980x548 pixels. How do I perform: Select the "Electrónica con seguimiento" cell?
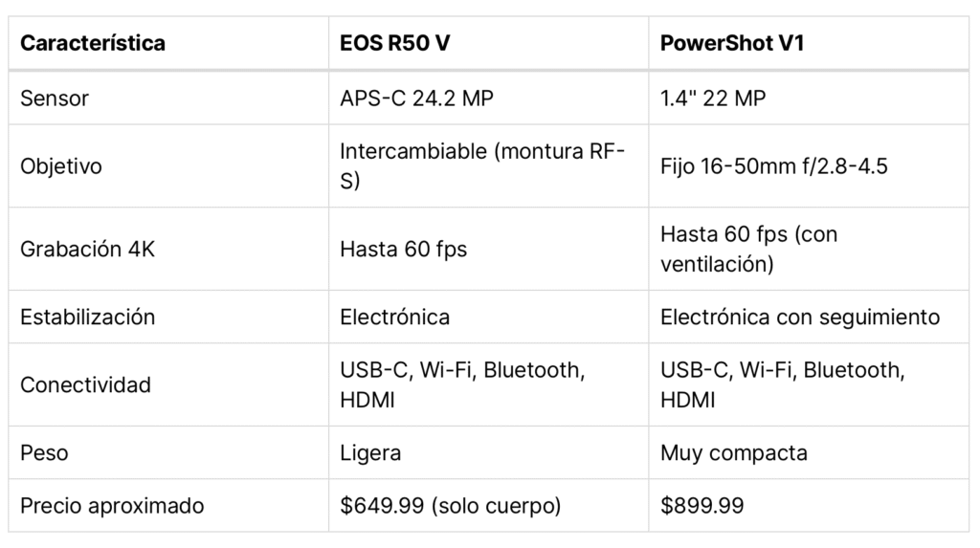[x=800, y=317]
